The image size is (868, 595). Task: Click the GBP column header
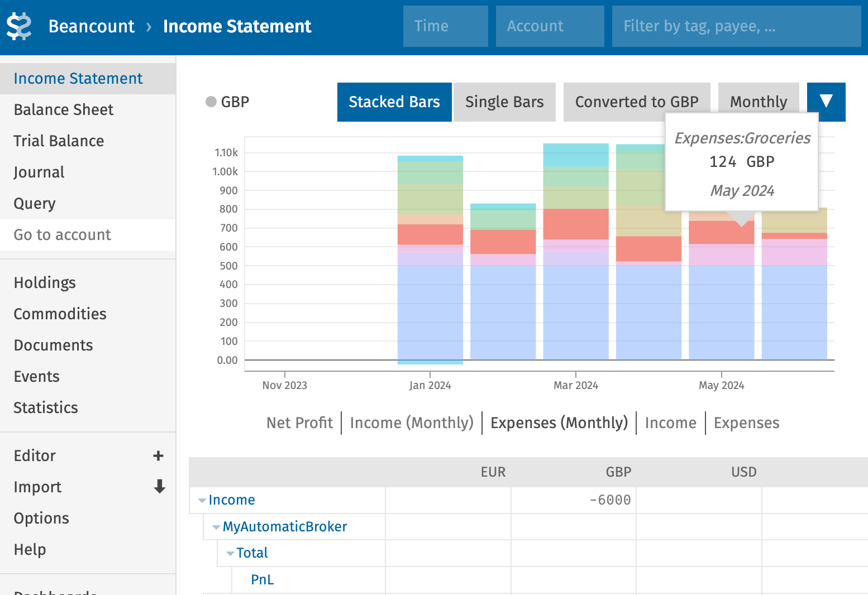[618, 472]
